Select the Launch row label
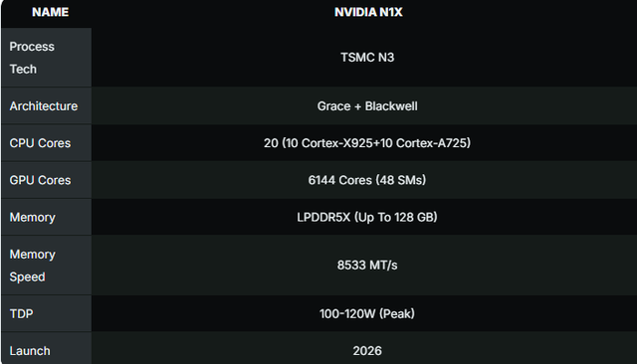The height and width of the screenshot is (364, 637). point(30,351)
